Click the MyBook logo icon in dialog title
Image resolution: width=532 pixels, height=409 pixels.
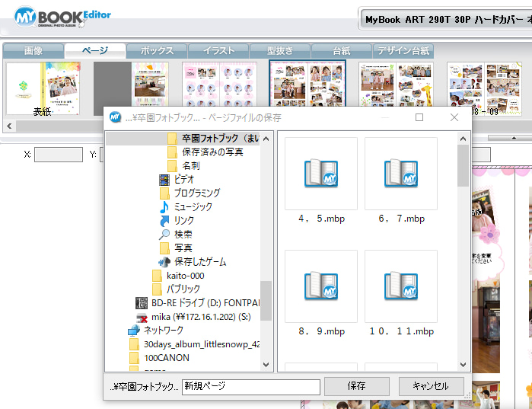(116, 117)
